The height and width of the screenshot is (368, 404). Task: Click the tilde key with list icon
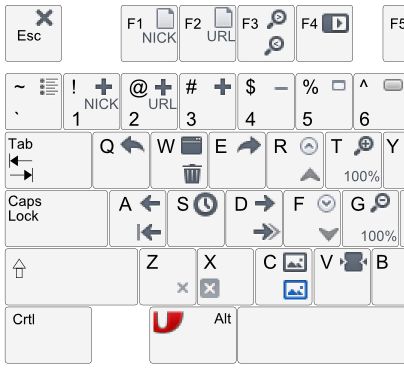[33, 102]
